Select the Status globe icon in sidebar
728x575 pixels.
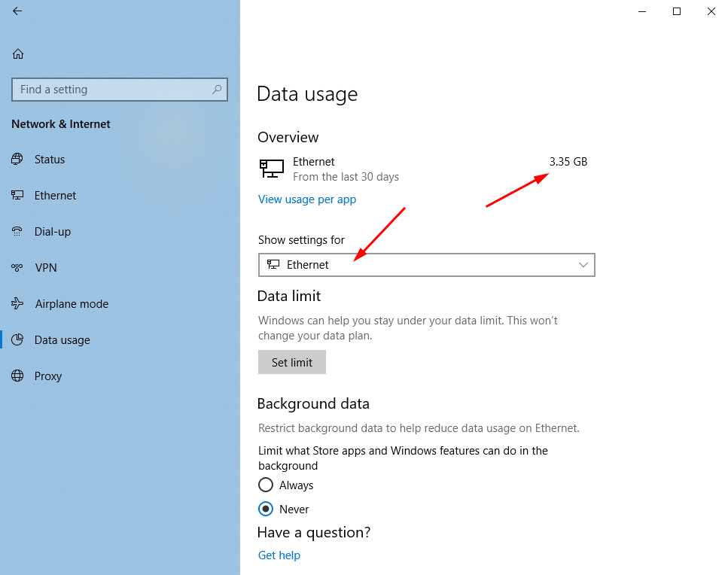tap(17, 159)
